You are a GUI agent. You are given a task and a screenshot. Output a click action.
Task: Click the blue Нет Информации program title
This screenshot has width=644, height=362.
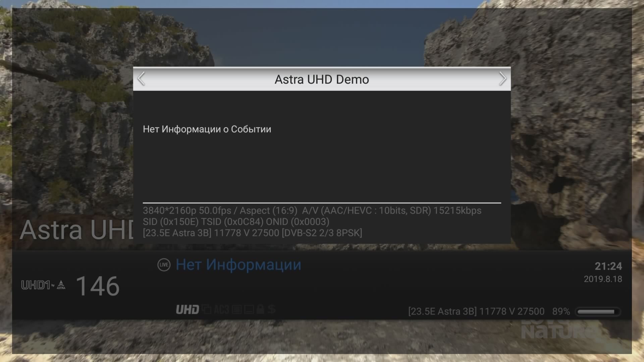[238, 265]
